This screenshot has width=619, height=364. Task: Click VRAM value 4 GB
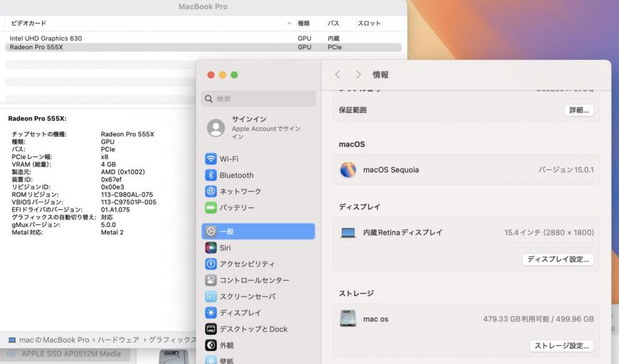point(108,164)
